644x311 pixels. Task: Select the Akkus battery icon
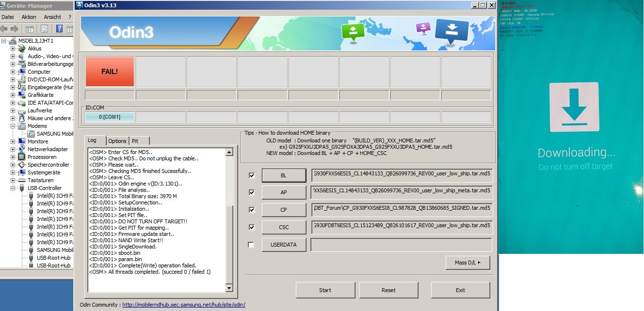click(x=22, y=48)
